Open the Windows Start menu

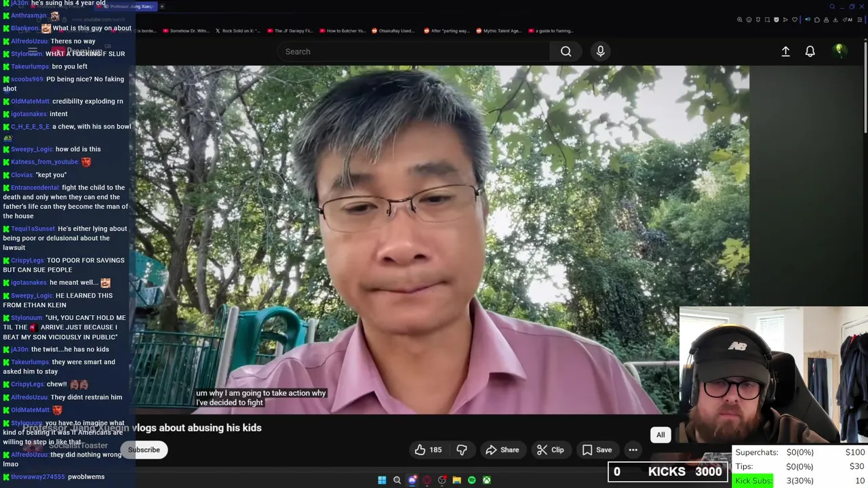point(382,480)
